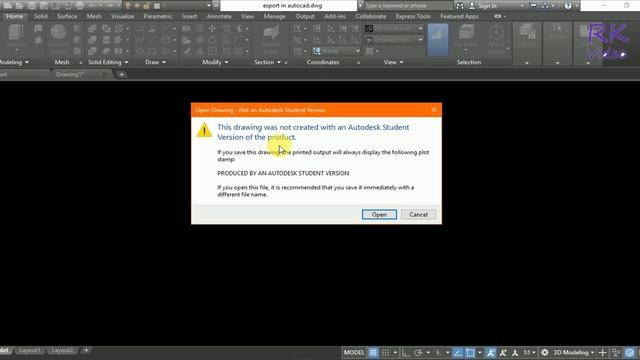The width and height of the screenshot is (640, 360).
Task: Open polar tracking angle dropdown arrow
Action: tap(428, 352)
